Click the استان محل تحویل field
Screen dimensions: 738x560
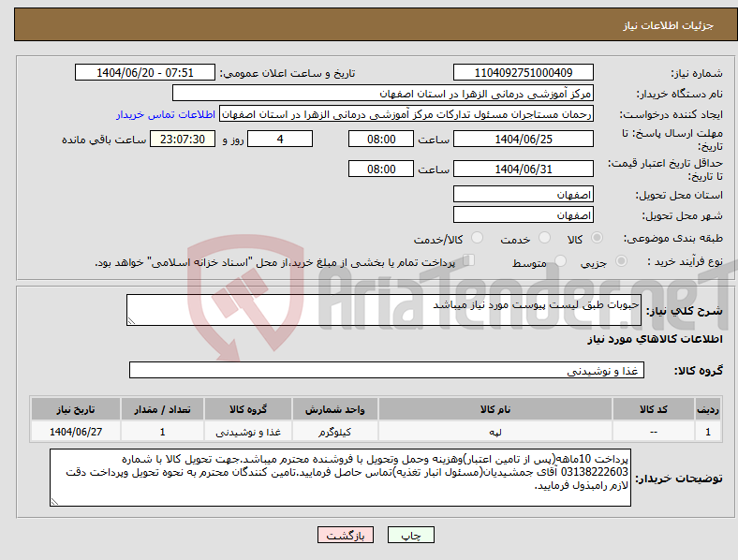point(523,194)
